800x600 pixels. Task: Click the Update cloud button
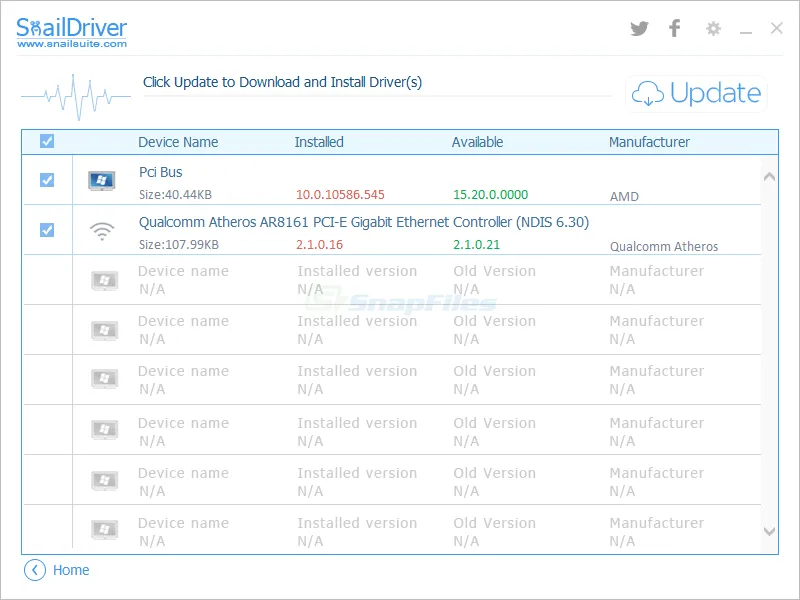[x=696, y=93]
